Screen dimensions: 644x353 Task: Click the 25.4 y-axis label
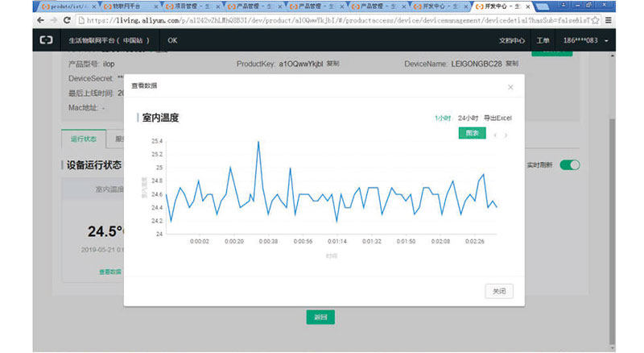pyautogui.click(x=157, y=141)
